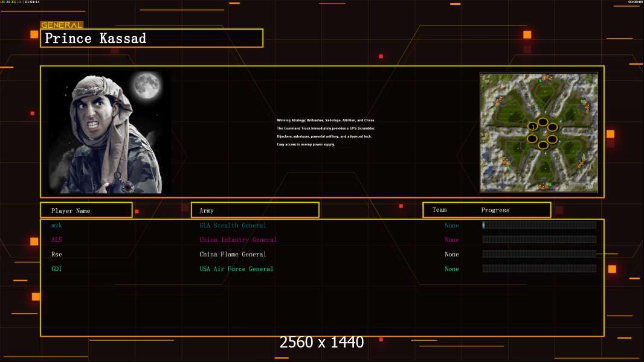Choose the USA Air Force General entry
Viewport: 644px width, 362px height.
pyautogui.click(x=236, y=268)
